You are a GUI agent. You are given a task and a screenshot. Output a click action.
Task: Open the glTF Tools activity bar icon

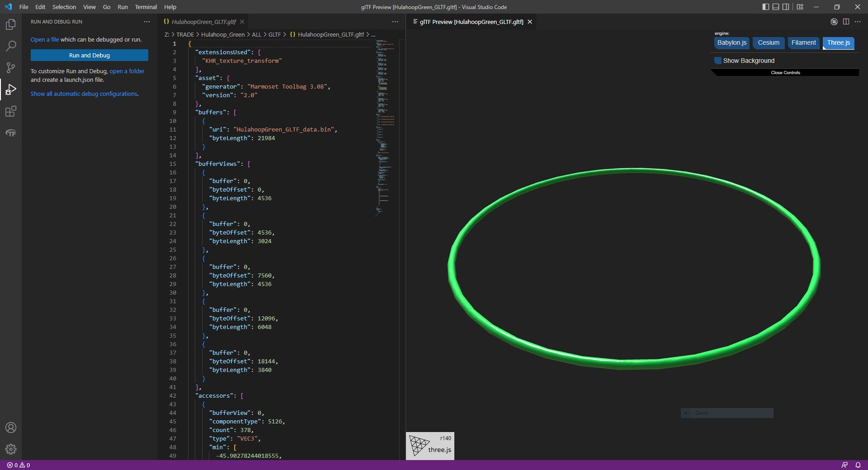10,133
